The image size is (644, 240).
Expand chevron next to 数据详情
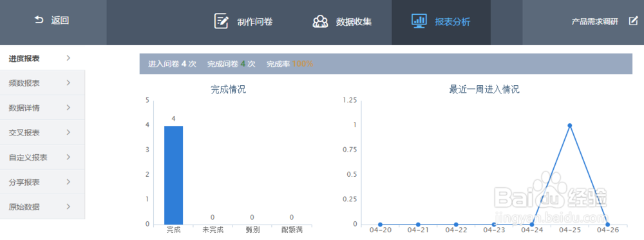click(69, 108)
